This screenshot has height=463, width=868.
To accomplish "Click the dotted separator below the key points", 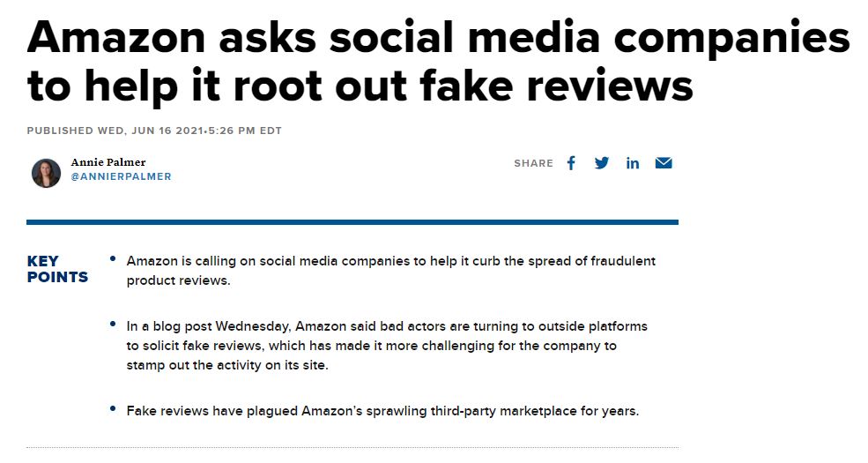I will pos(352,447).
